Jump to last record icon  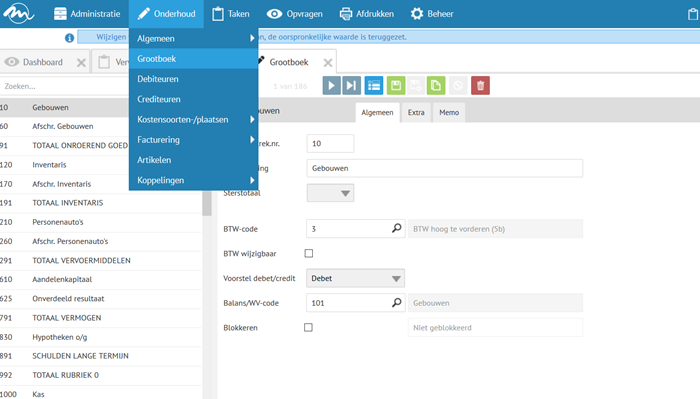(x=351, y=86)
